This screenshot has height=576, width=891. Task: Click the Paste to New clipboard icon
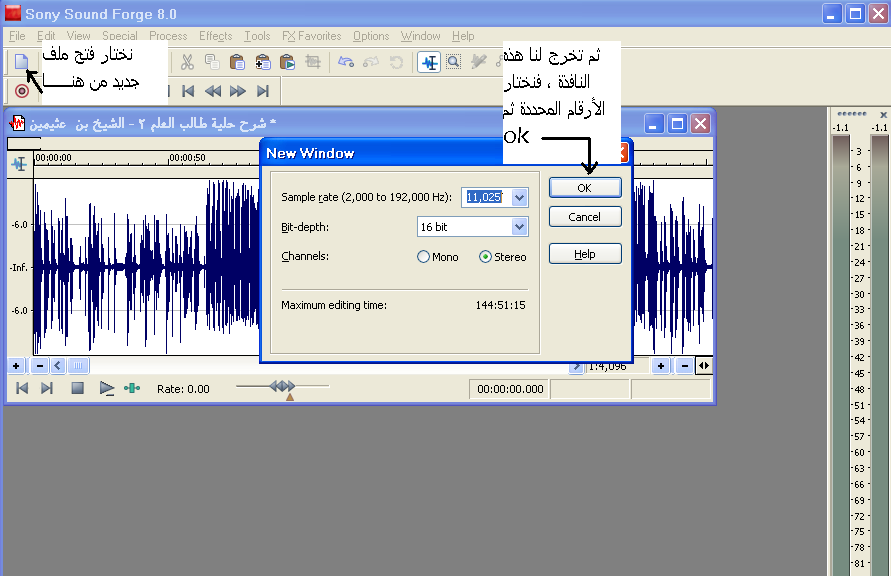(288, 62)
